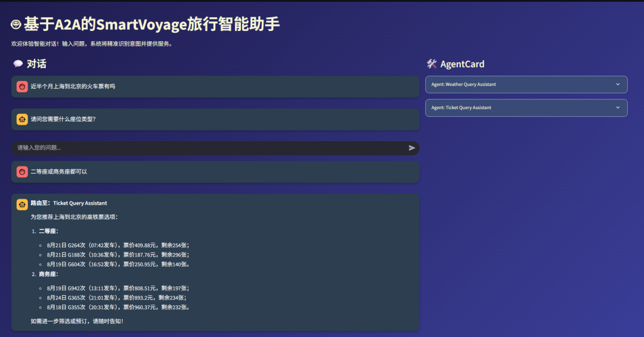
Task: Click the G355次 20:31 train entry
Action: (118, 307)
